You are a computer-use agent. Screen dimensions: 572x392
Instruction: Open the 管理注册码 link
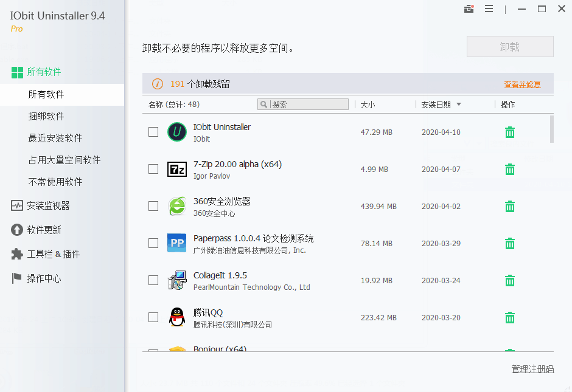tap(532, 369)
